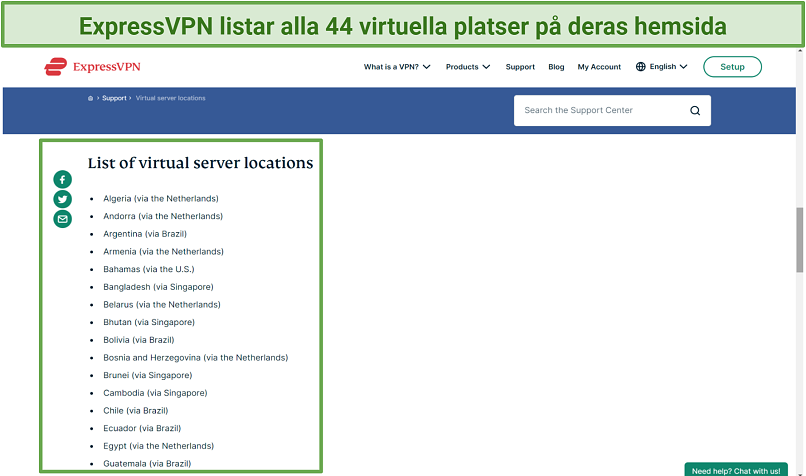The height and width of the screenshot is (476, 806).
Task: Select Bangladesh (via Singapore) entry
Action: (x=158, y=287)
